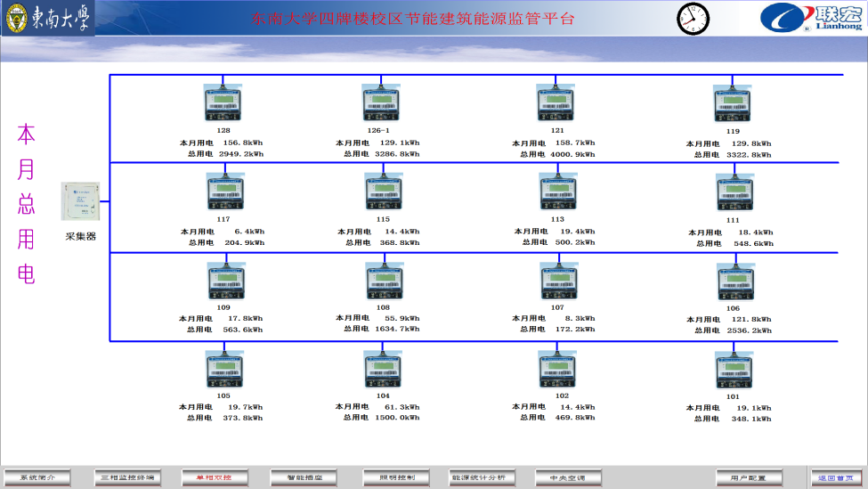
Task: Click the electricity meter icon for room 128
Action: pyautogui.click(x=223, y=103)
